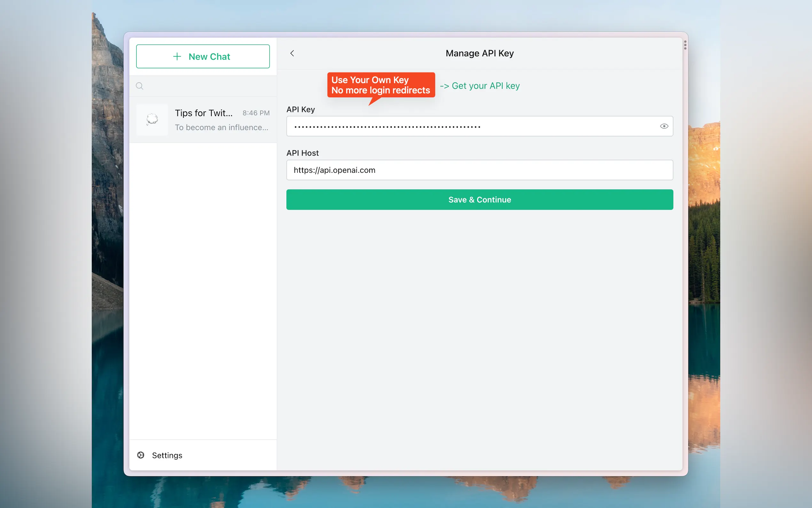Click the brain thumbnail of the chat

point(152,120)
